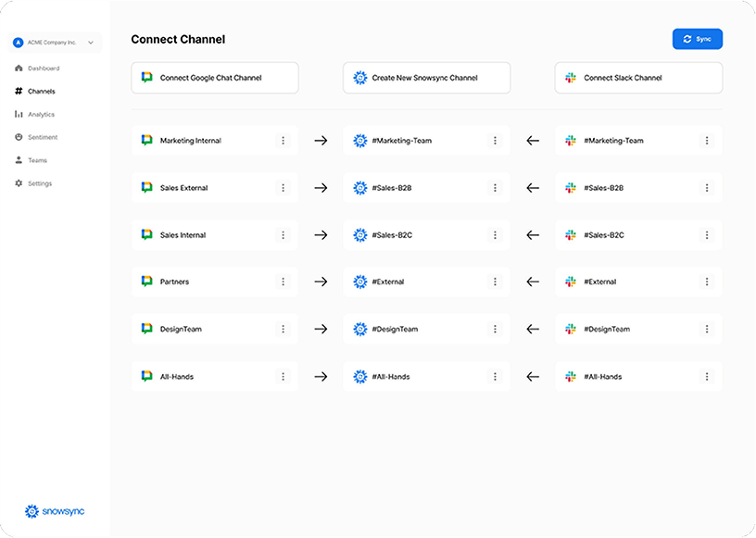Viewport: 756px width, 538px height.
Task: Click the Sentiment smiley icon in sidebar
Action: tap(19, 137)
